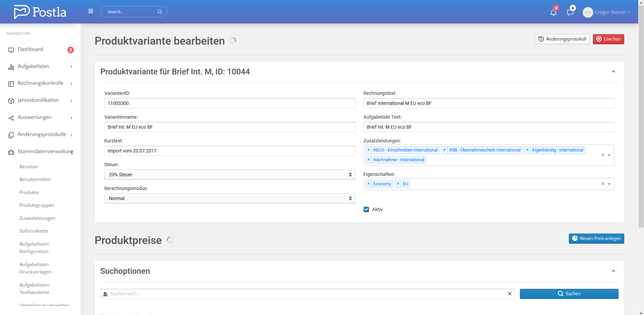Clear all Zusatzleistungen selections
This screenshot has width=644, height=315.
click(603, 155)
